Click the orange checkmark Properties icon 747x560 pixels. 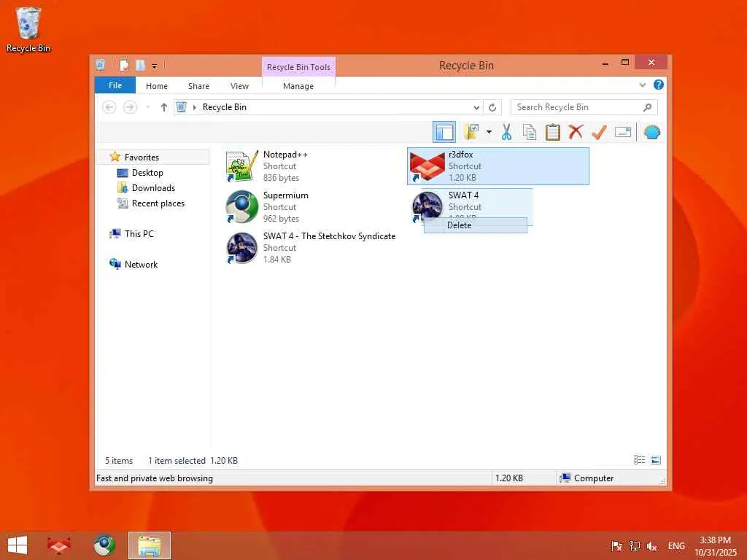pos(599,132)
